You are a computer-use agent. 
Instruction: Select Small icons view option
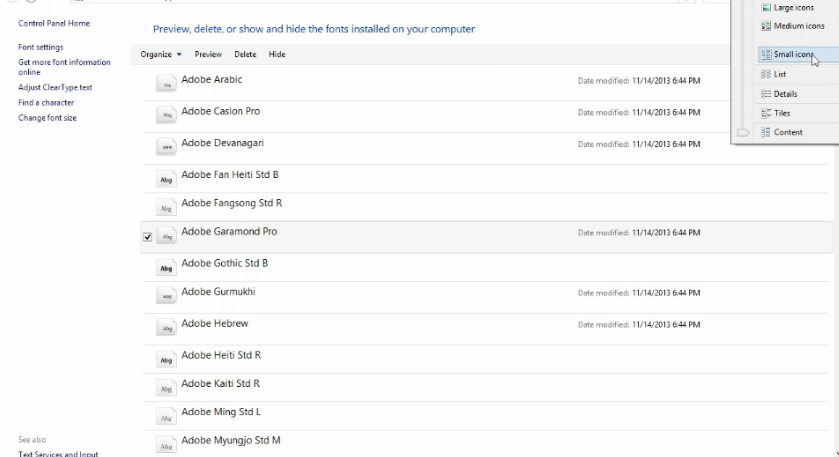793,55
